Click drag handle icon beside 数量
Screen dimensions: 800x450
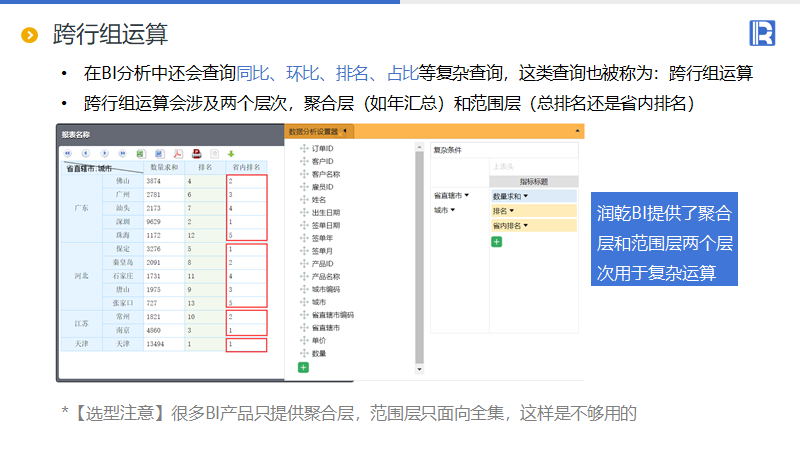click(304, 353)
